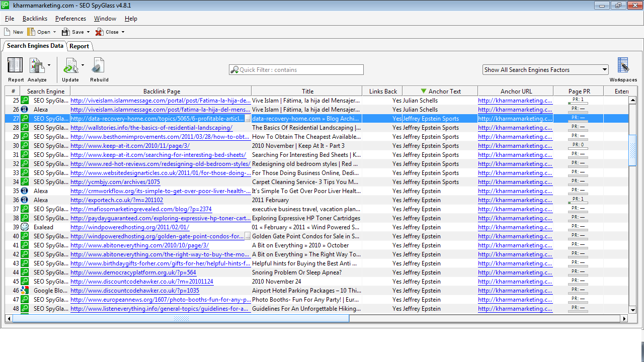Image resolution: width=644 pixels, height=362 pixels.
Task: Open the wallstories.info backlink in row 28
Action: (151, 128)
